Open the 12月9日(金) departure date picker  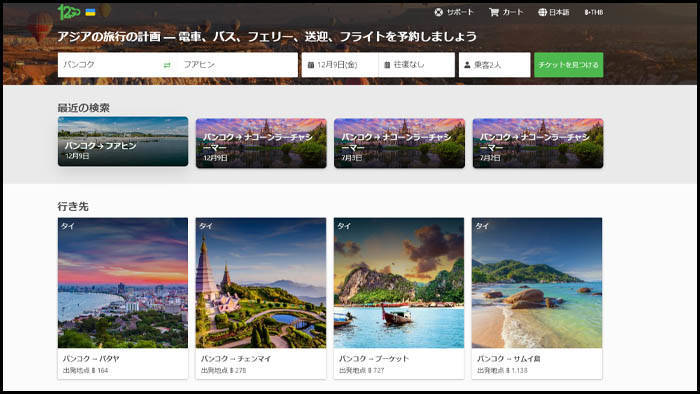pos(340,65)
